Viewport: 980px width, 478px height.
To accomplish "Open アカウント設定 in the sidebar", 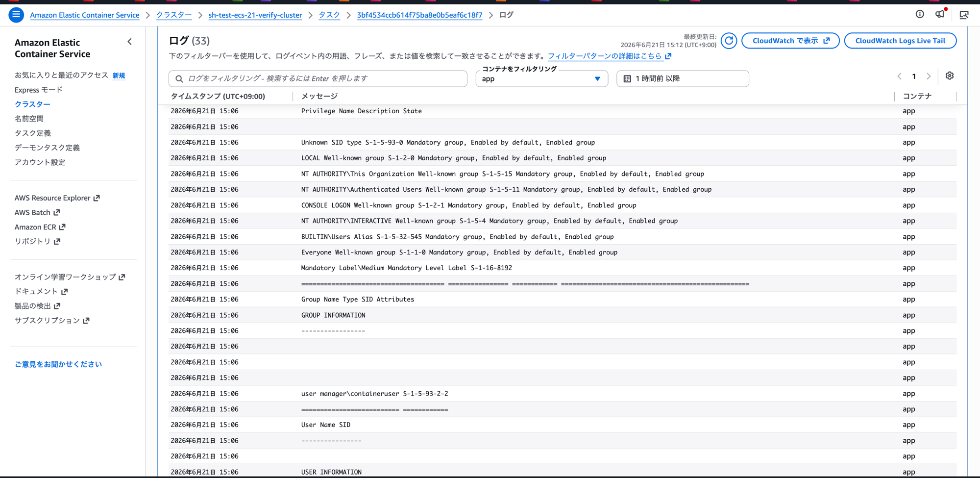I will tap(40, 162).
